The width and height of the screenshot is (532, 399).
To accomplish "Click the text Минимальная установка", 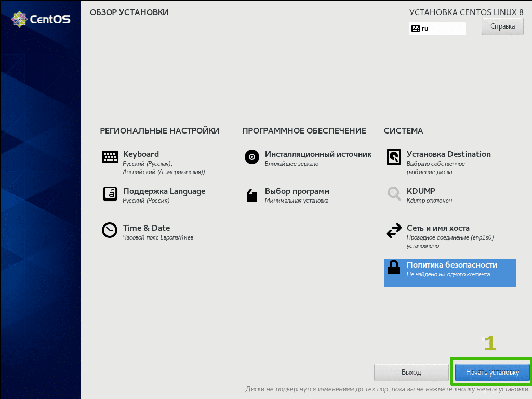I will coord(297,201).
